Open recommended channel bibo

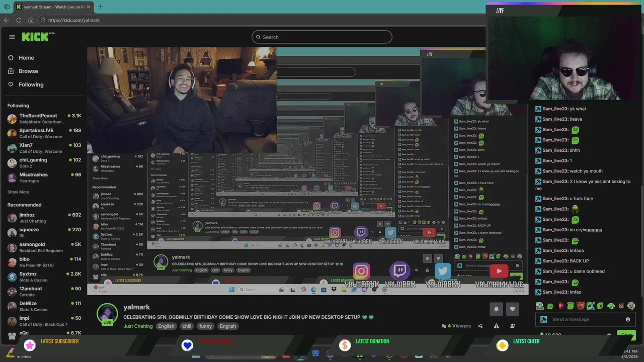(x=44, y=262)
